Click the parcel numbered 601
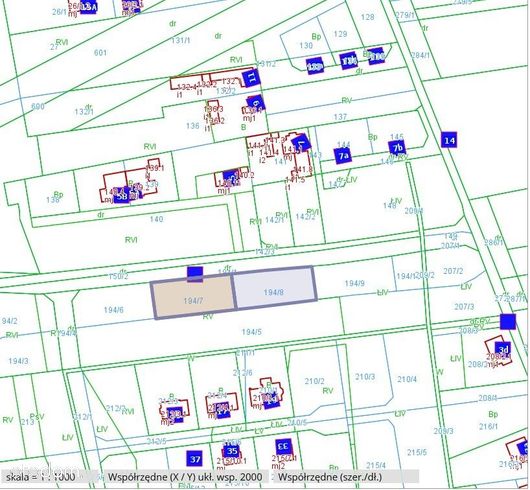The image size is (530, 490). coord(100,52)
